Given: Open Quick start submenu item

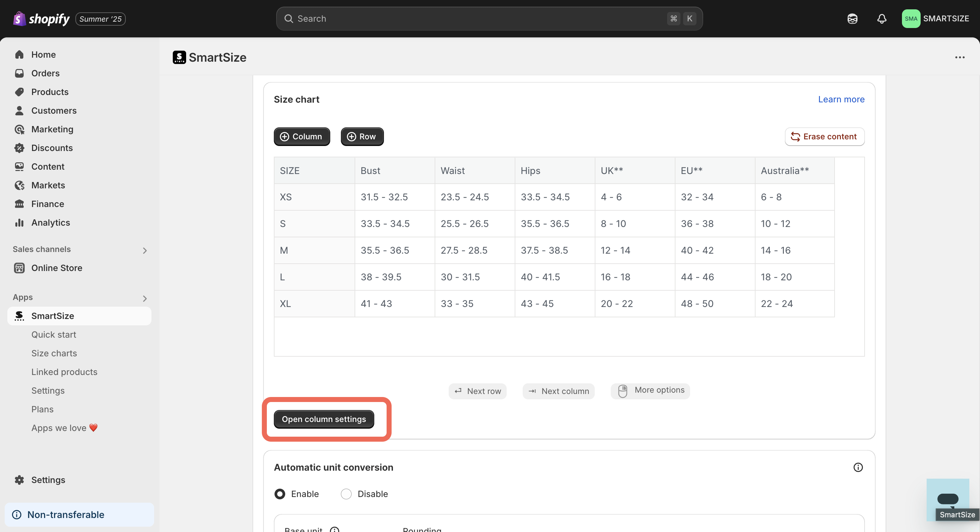Looking at the screenshot, I should tap(54, 335).
